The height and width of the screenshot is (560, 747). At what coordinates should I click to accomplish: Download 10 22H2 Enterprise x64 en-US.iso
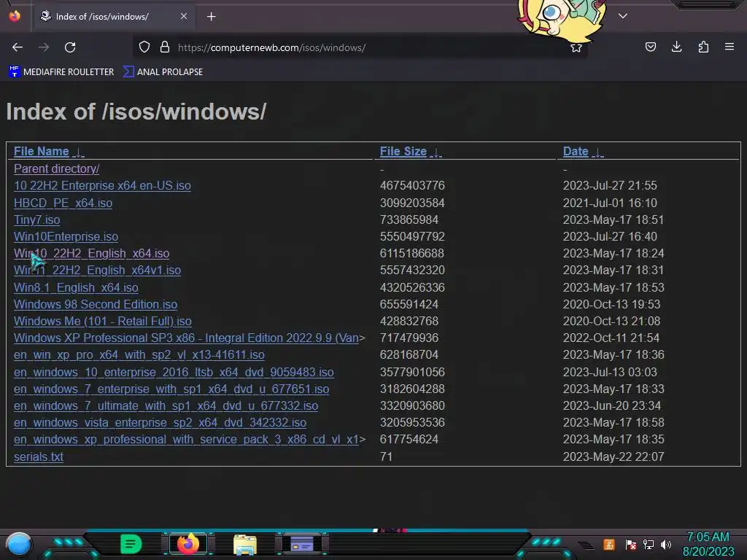(102, 185)
